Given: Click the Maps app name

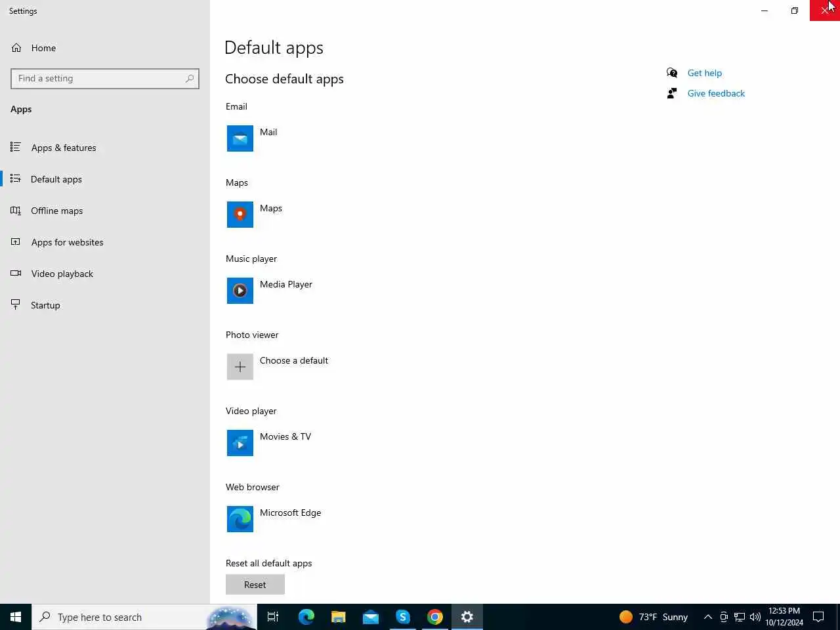Looking at the screenshot, I should click(x=270, y=208).
